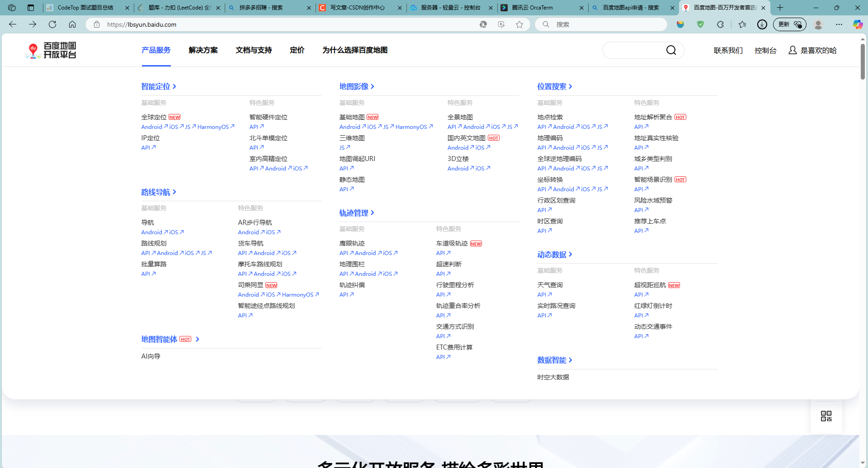The width and height of the screenshot is (868, 468).
Task: Open the 定价 menu item
Action: point(297,50)
